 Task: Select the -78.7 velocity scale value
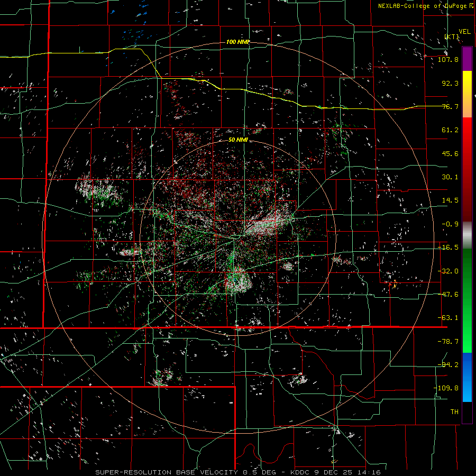448,342
